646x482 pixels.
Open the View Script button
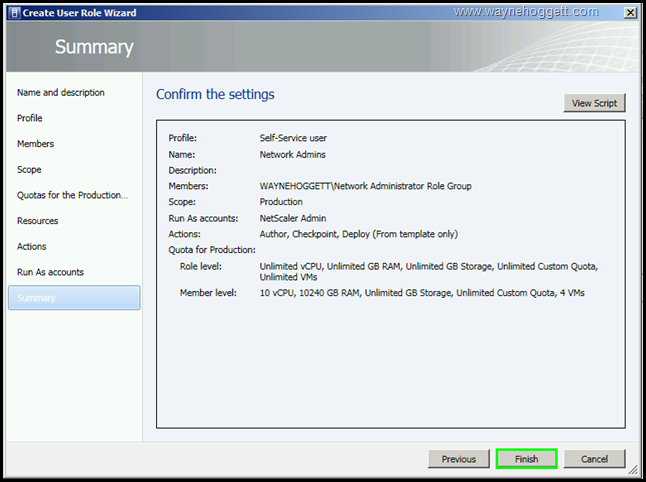point(595,103)
